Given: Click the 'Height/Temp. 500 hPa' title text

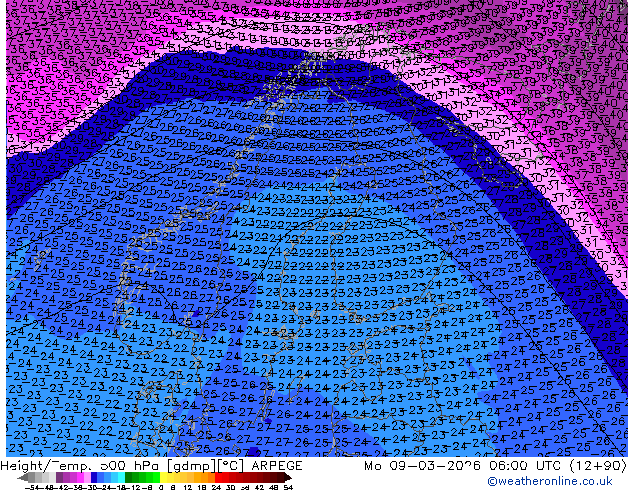Looking at the screenshot, I should coord(81,466).
